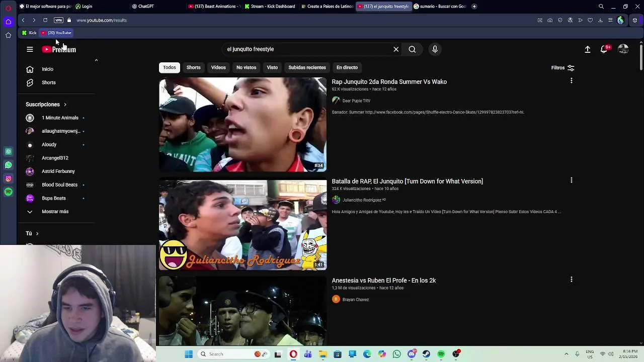Image resolution: width=644 pixels, height=362 pixels.
Task: Select the Visto filter chip
Action: [x=272, y=67]
